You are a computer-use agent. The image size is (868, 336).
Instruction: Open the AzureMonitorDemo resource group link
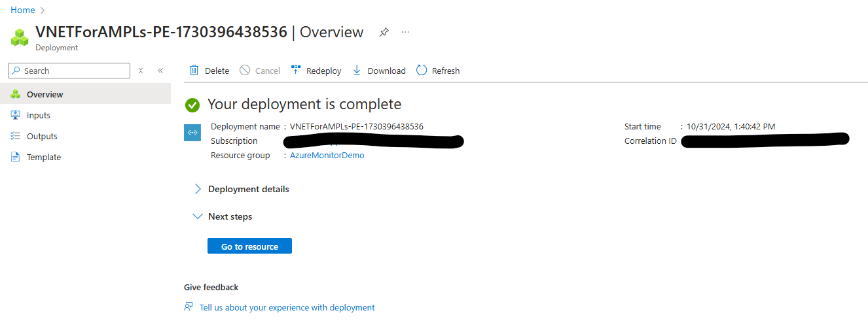coord(327,156)
